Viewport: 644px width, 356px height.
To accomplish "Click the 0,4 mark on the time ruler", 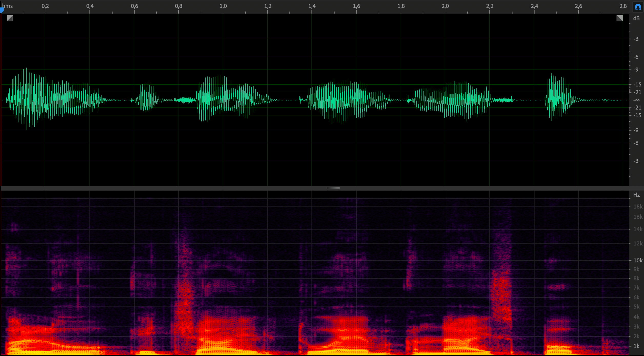I will 90,6.
